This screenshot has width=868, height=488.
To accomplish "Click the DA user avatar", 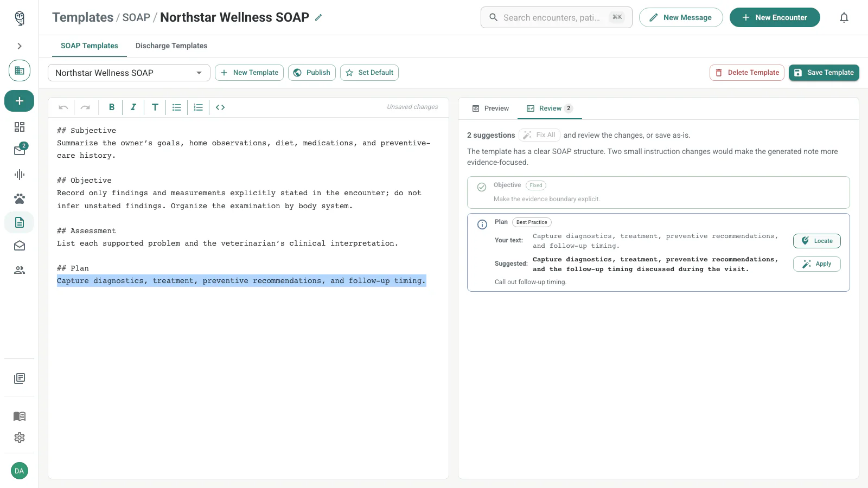I will coord(20,471).
